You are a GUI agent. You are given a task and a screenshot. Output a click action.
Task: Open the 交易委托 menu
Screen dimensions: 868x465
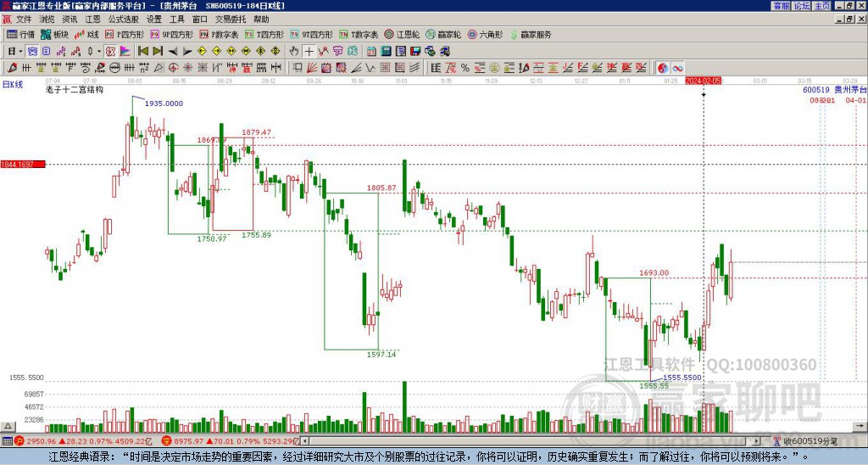coord(231,20)
